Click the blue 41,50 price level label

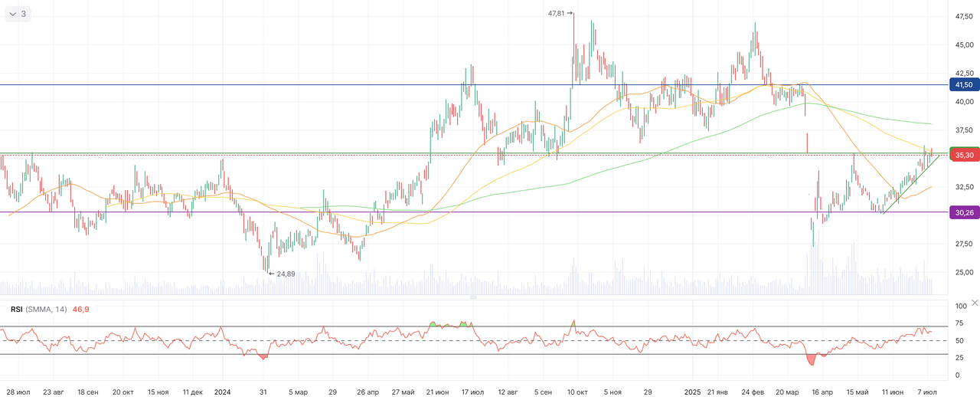tap(964, 84)
